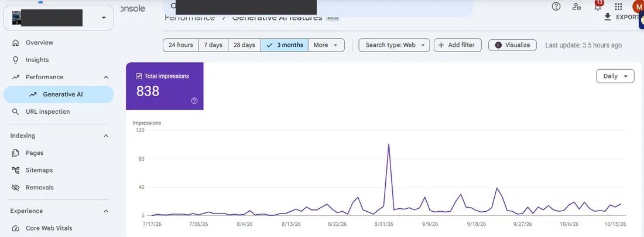644x237 pixels.
Task: Click the Removals crossed-eye icon
Action: click(x=16, y=187)
